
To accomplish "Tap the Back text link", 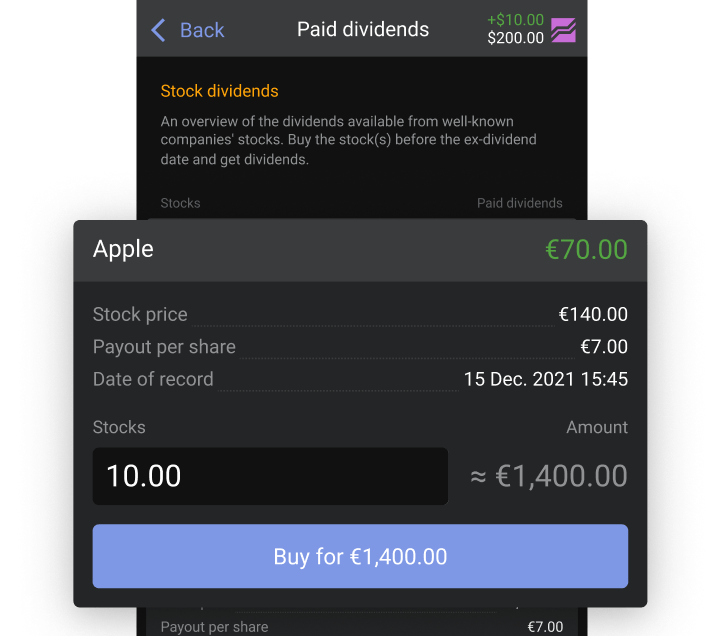I will (202, 30).
